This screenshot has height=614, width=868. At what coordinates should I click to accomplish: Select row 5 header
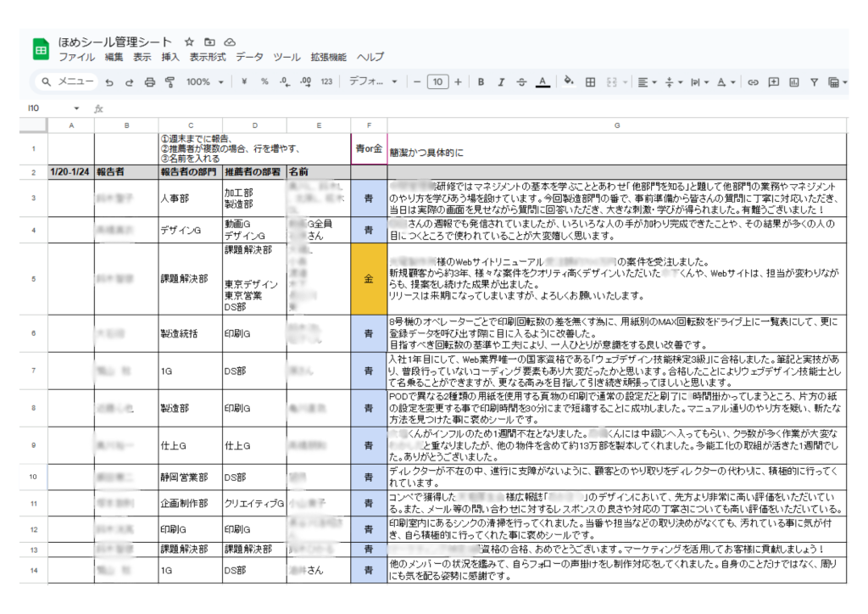[x=34, y=279]
